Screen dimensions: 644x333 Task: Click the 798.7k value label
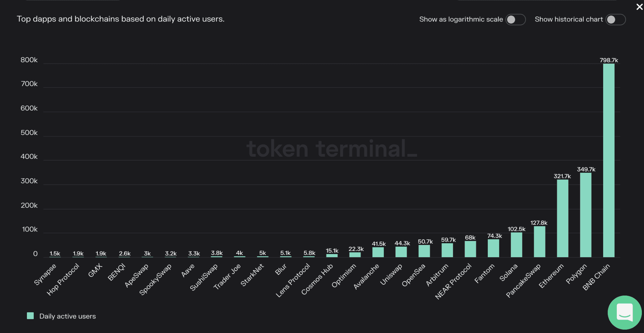pos(609,60)
